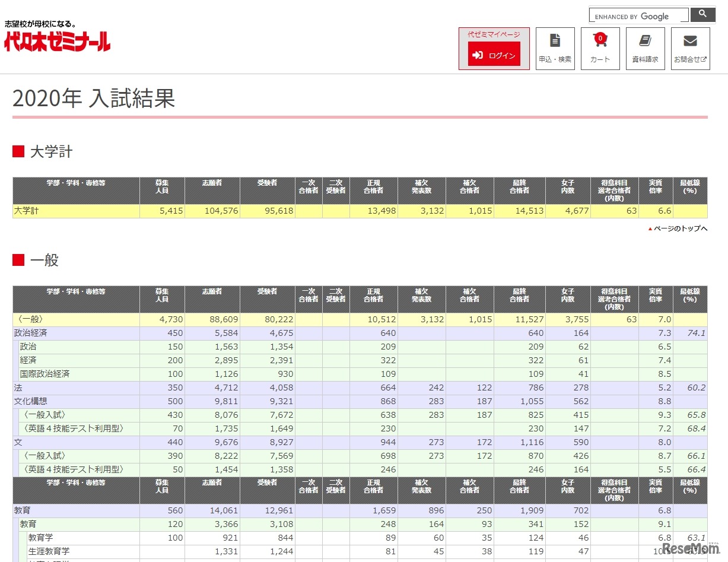The image size is (728, 562).
Task: Click the 国際政治経済 department row
Action: click(x=44, y=374)
